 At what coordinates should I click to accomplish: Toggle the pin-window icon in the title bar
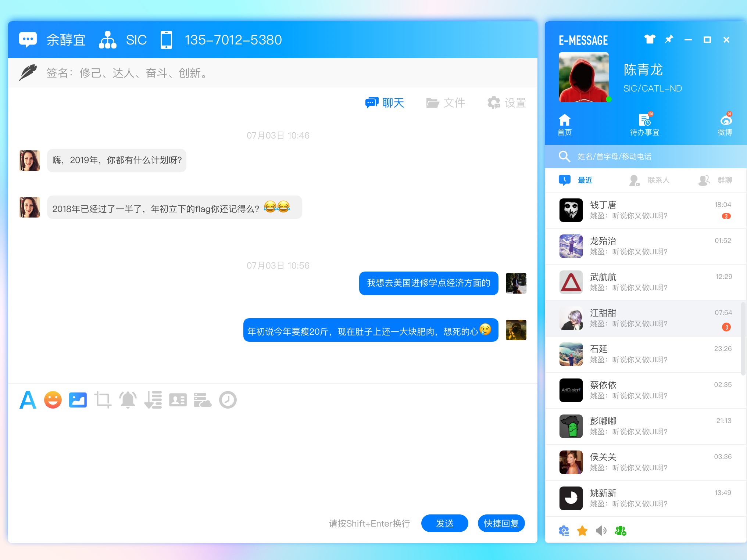669,40
